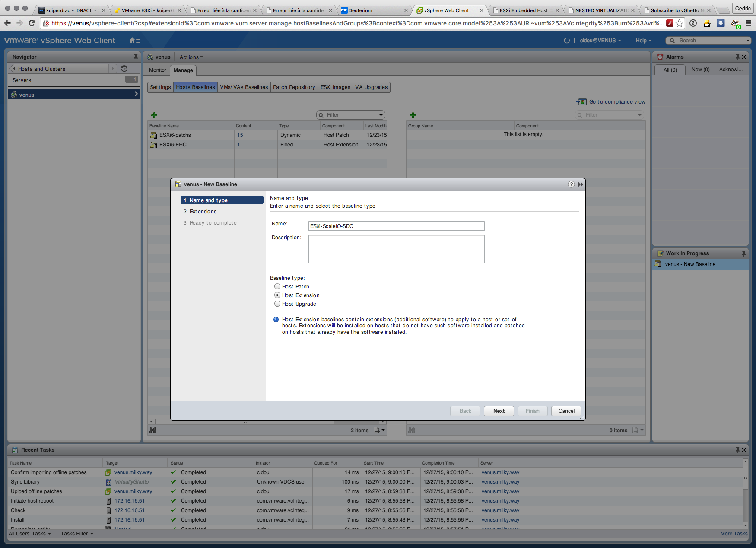Click the Description text area
Screen dimensions: 756x548
point(396,249)
